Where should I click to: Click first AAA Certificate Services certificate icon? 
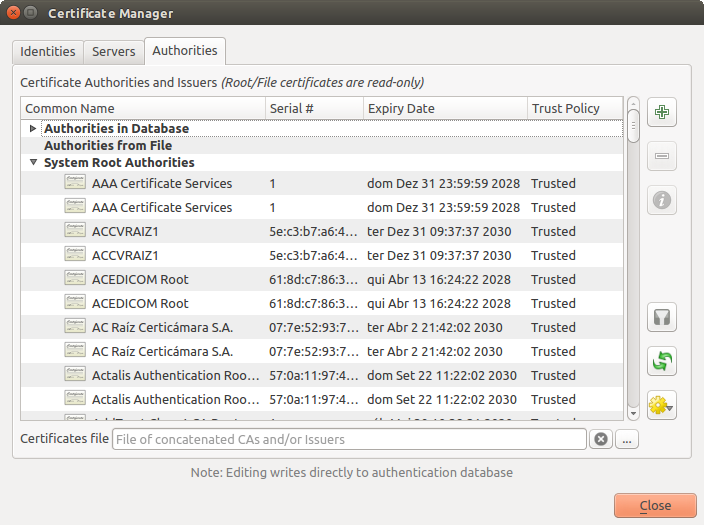[x=75, y=183]
